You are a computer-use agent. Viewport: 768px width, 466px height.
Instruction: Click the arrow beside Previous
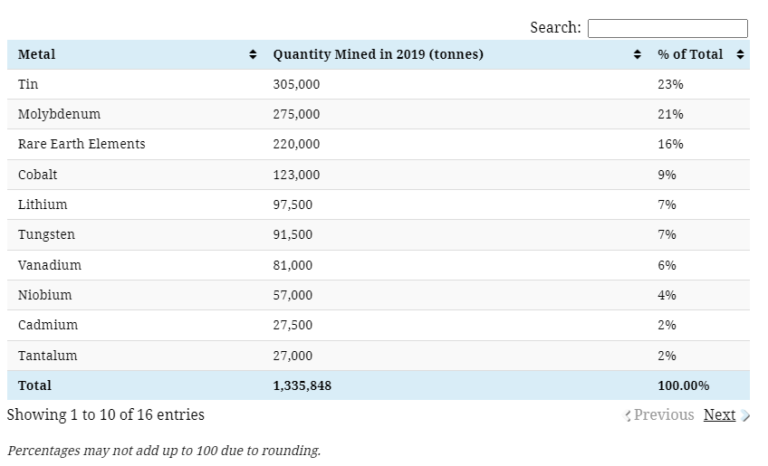click(x=627, y=416)
